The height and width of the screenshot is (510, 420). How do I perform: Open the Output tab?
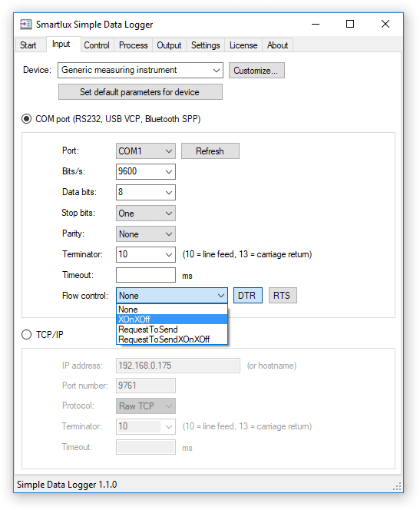pyautogui.click(x=169, y=45)
